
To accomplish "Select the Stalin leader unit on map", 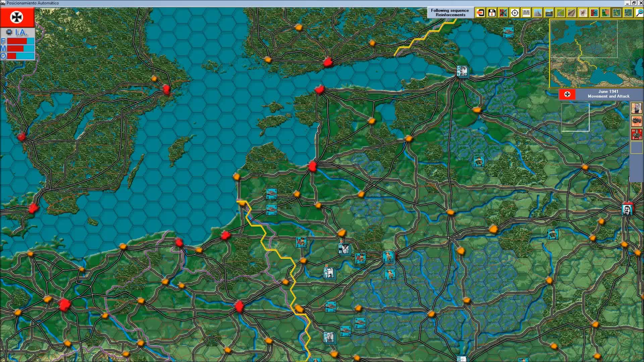I will pyautogui.click(x=627, y=210).
